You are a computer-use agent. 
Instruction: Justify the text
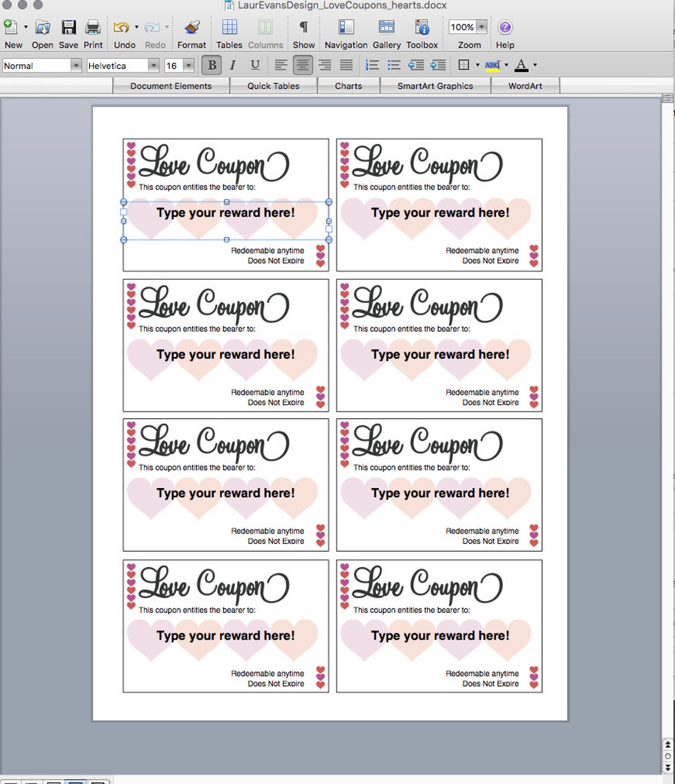tap(346, 65)
